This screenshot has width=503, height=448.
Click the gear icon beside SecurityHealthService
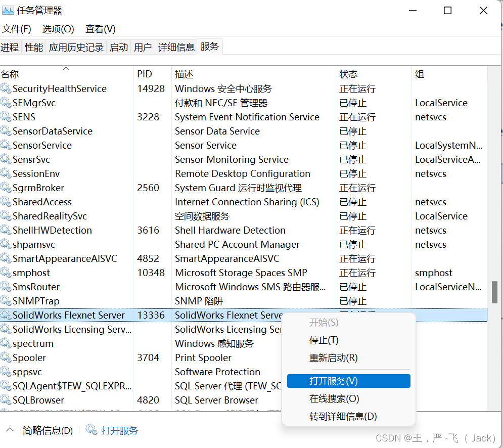[x=6, y=88]
